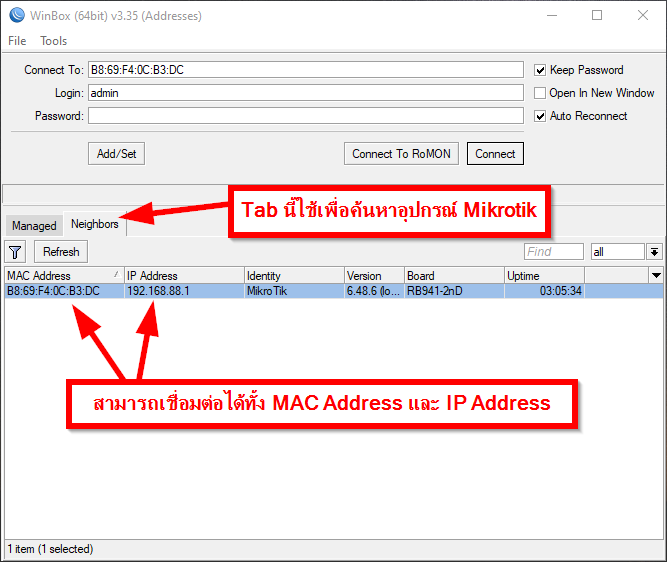
Task: Click the '1 item (1 selected)' status text
Action: click(x=50, y=549)
